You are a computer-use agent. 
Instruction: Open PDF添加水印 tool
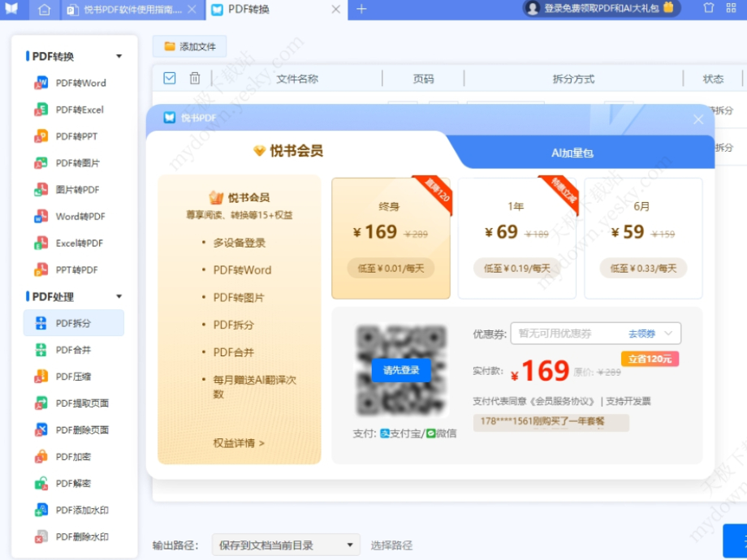point(72,510)
